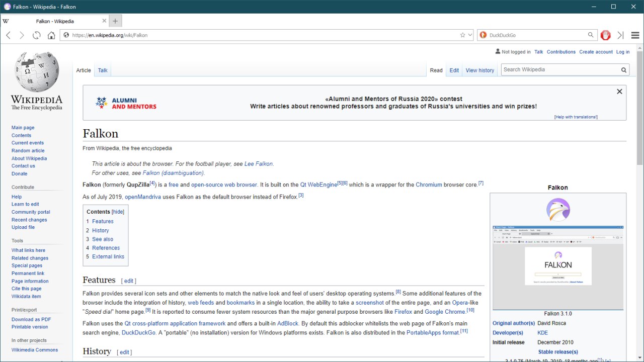Open the Contributions link at the top

(561, 52)
